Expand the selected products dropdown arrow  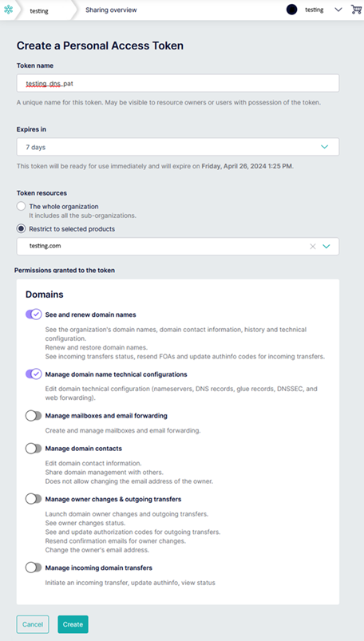[x=326, y=246]
